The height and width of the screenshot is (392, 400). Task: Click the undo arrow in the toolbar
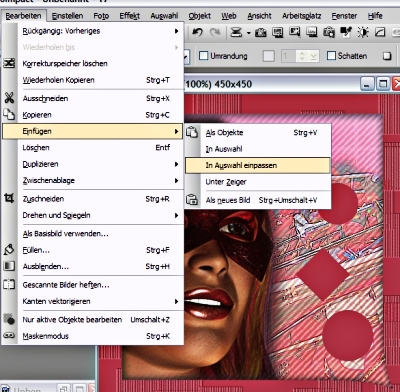198,32
